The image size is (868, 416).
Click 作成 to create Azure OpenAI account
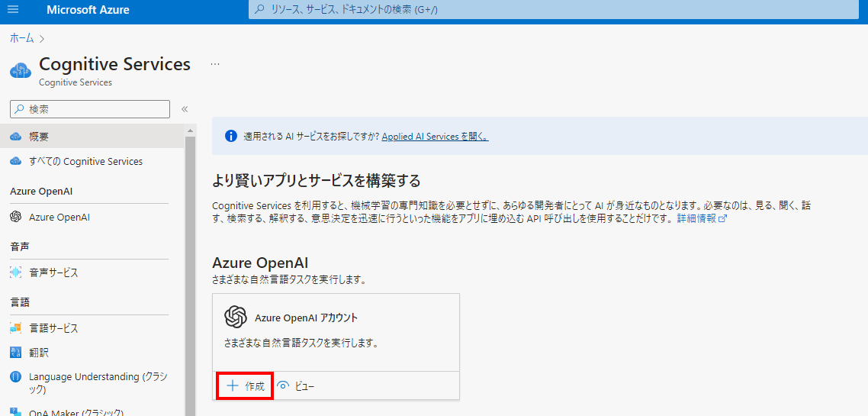tap(245, 386)
